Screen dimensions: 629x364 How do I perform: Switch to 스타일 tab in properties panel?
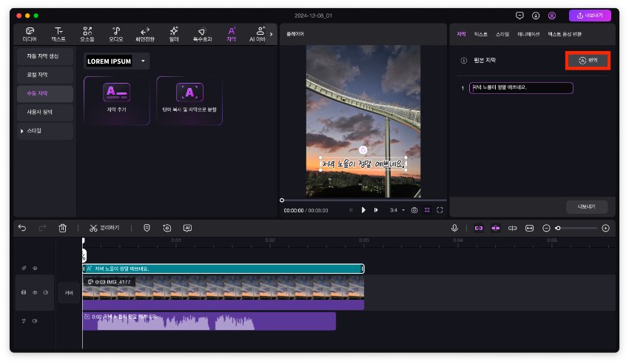(502, 34)
